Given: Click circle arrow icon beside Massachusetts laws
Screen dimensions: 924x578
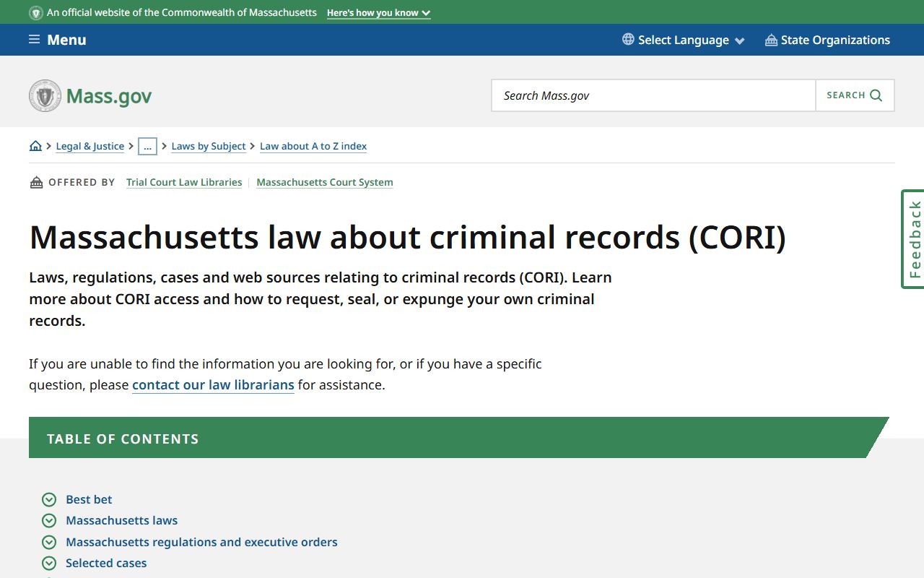Looking at the screenshot, I should (49, 520).
